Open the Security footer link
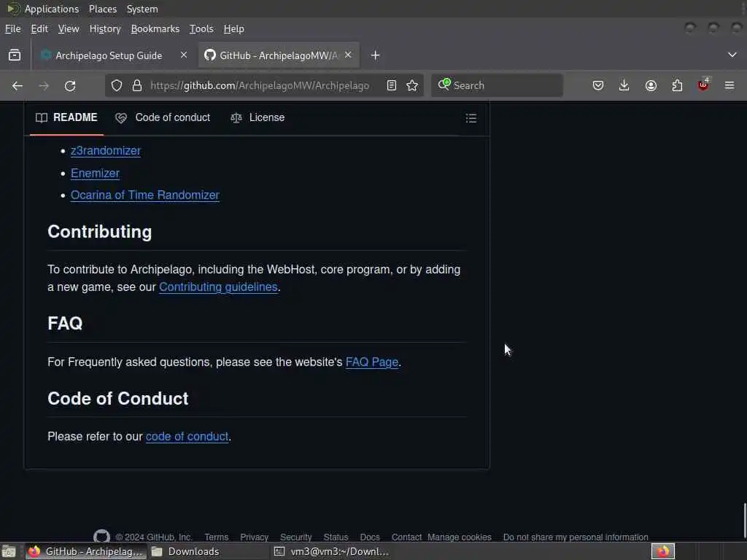Screen dimensions: 747x560 [x=296, y=537]
